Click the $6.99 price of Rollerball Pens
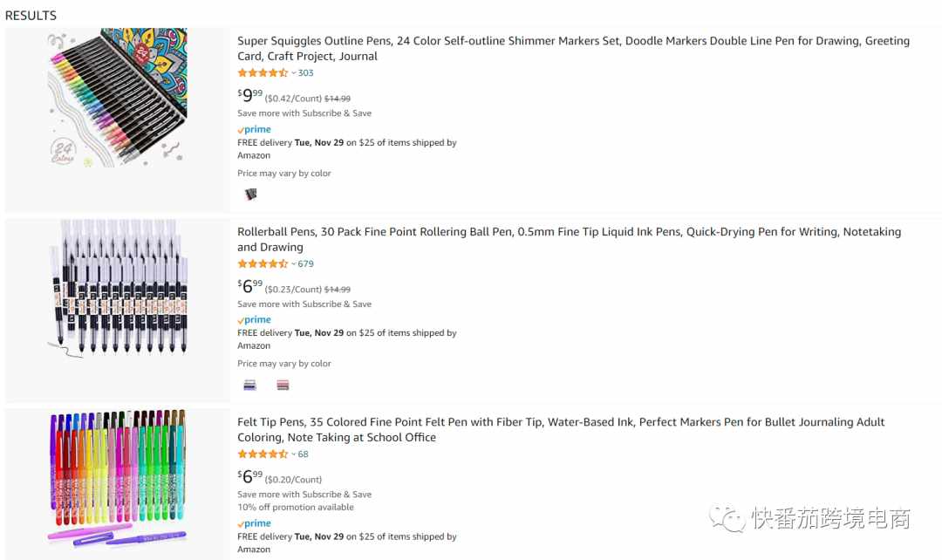Image resolution: width=942 pixels, height=560 pixels. (x=250, y=285)
